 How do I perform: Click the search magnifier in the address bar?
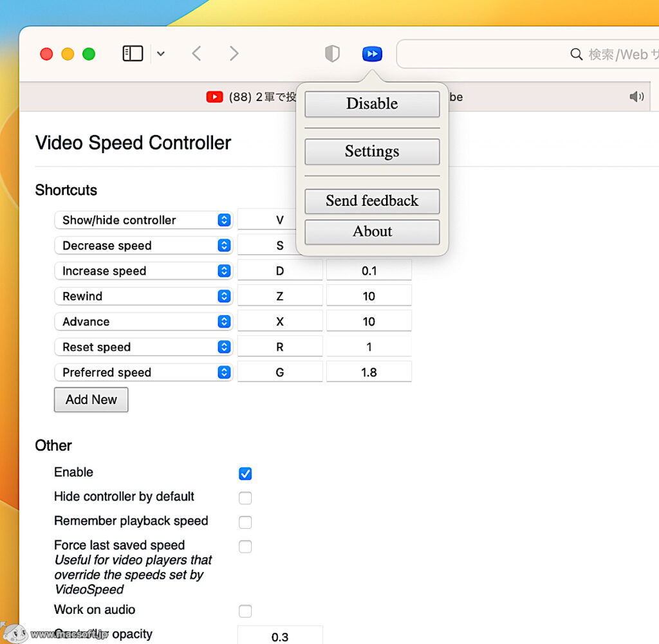coord(577,54)
